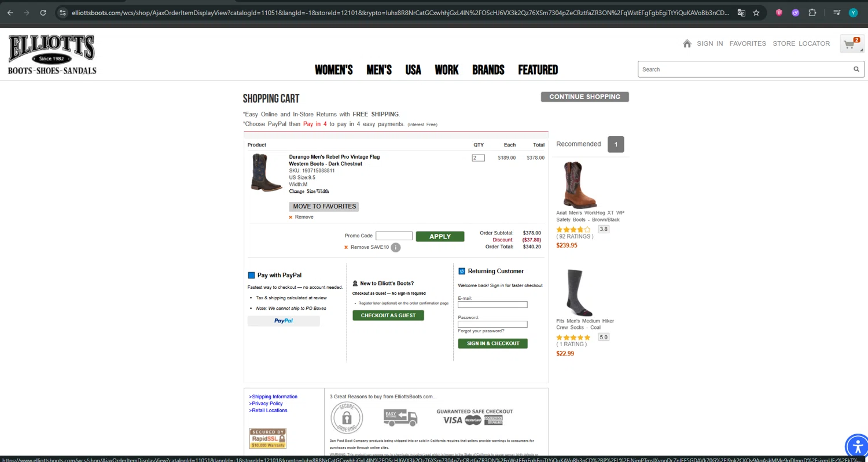Click the Password input field
Screen dimensions: 868x462
click(x=492, y=324)
